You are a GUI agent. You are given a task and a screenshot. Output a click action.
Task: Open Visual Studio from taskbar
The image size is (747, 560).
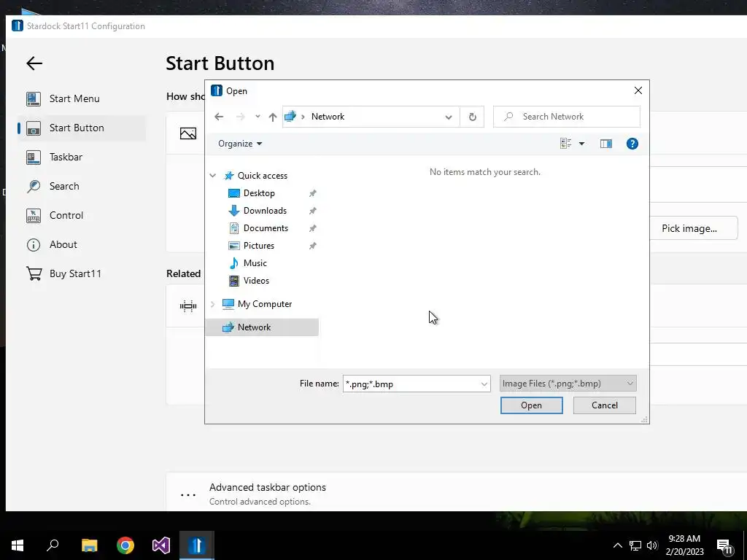[161, 545]
